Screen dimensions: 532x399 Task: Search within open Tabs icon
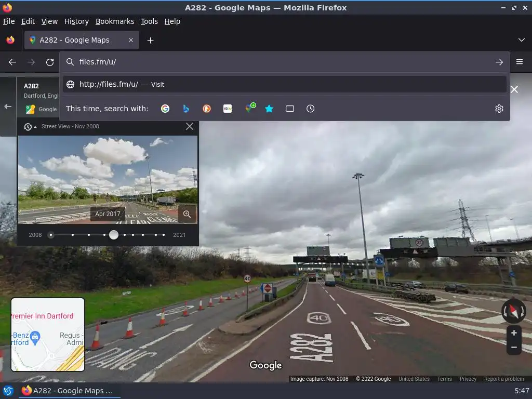290,109
